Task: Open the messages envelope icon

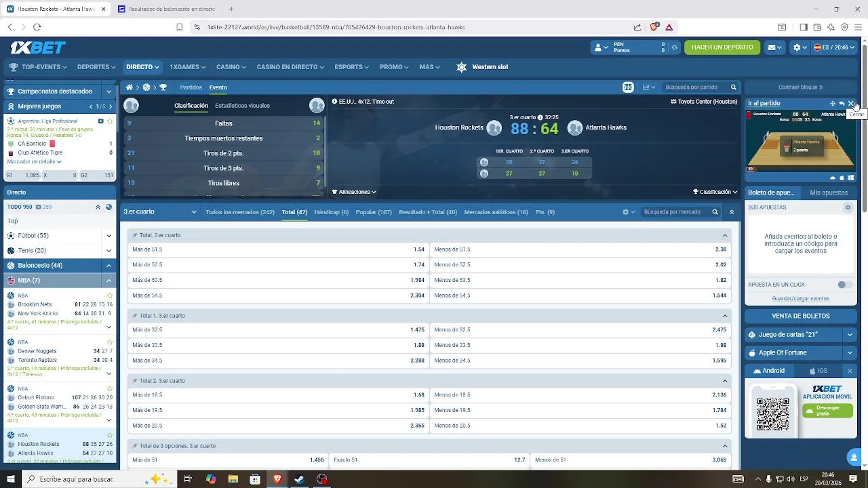Action: [774, 47]
